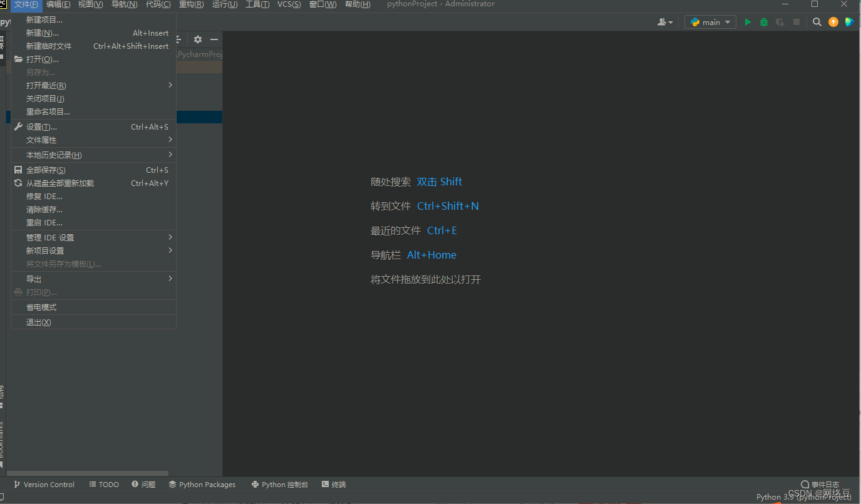Expand the 打开最近(R) submenu

[94, 86]
